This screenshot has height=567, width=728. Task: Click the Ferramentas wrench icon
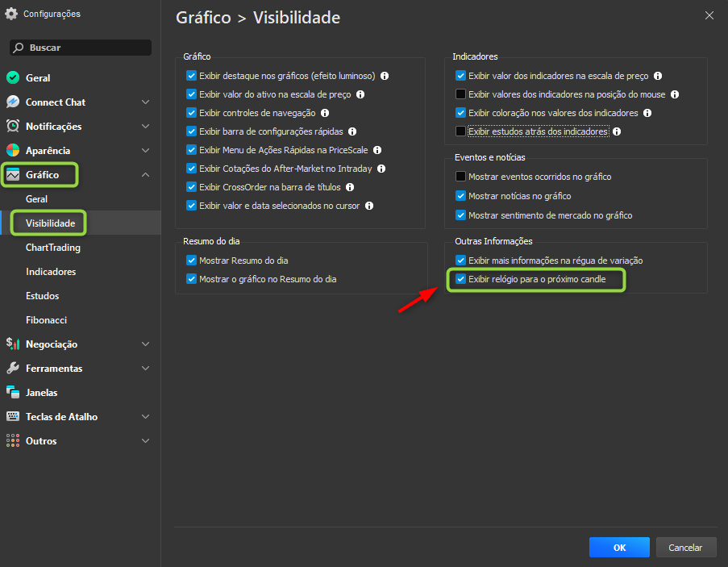coord(13,369)
